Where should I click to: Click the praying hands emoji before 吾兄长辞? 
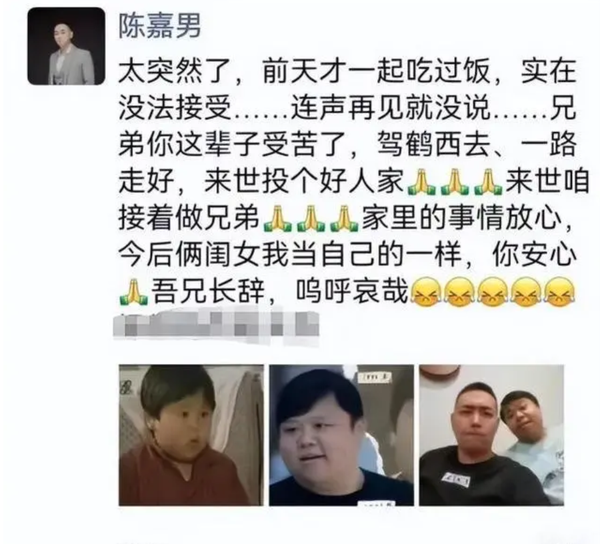coord(133,293)
